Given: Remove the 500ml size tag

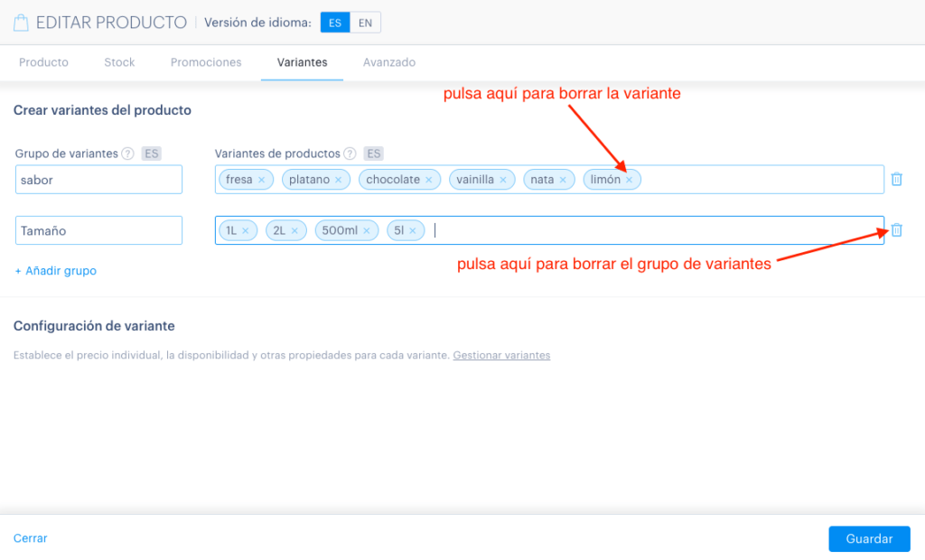Looking at the screenshot, I should (x=367, y=230).
